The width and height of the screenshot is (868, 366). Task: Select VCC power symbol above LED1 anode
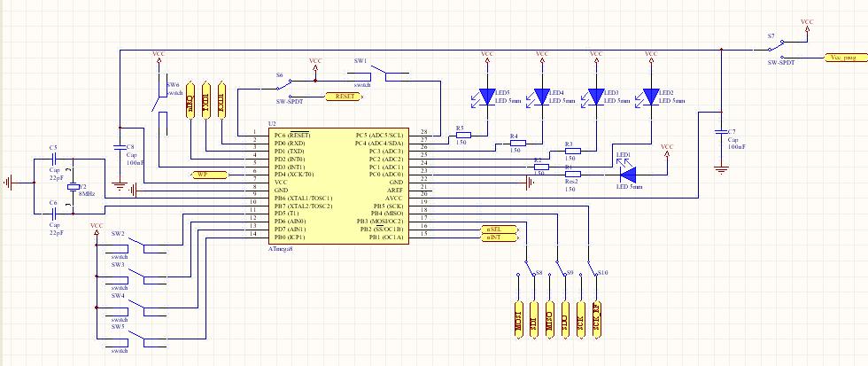pyautogui.click(x=667, y=148)
